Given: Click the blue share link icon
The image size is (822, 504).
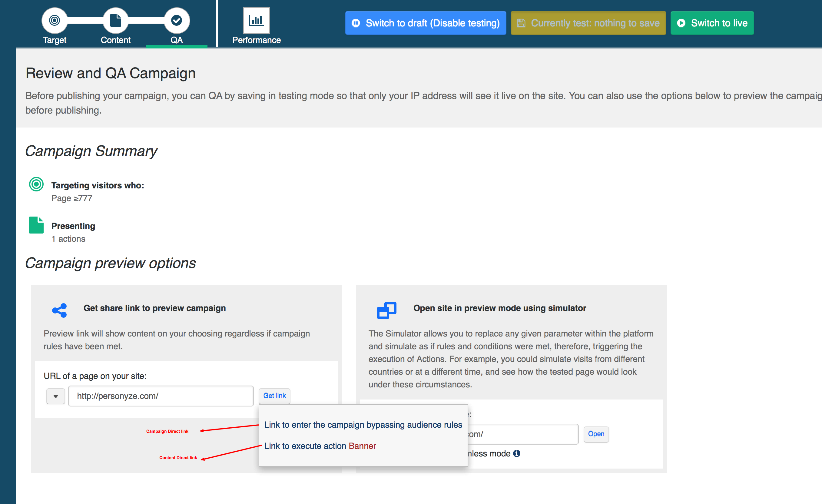Looking at the screenshot, I should 60,310.
